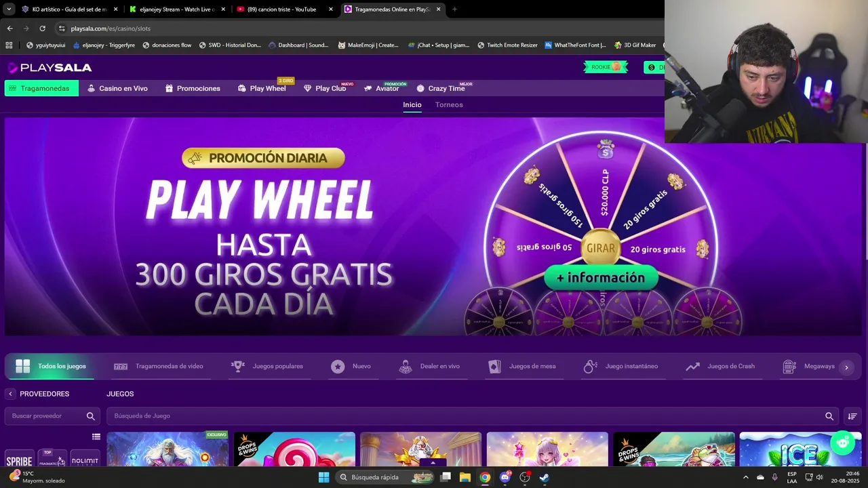Click the game search magnifier icon
The width and height of the screenshot is (868, 488).
point(829,416)
